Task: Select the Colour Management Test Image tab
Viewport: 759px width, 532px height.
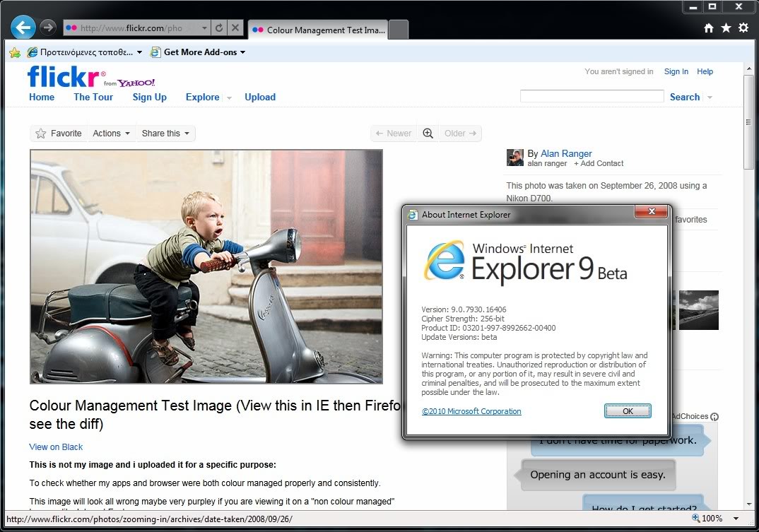Action: coord(318,30)
